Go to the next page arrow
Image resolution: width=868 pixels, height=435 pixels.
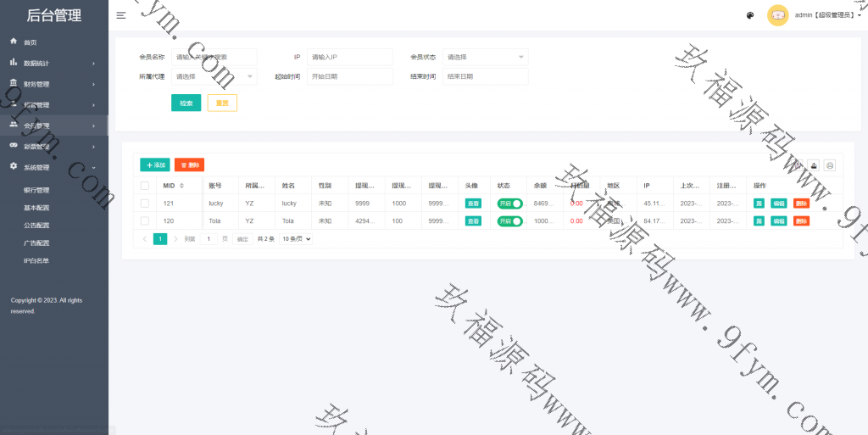(175, 239)
